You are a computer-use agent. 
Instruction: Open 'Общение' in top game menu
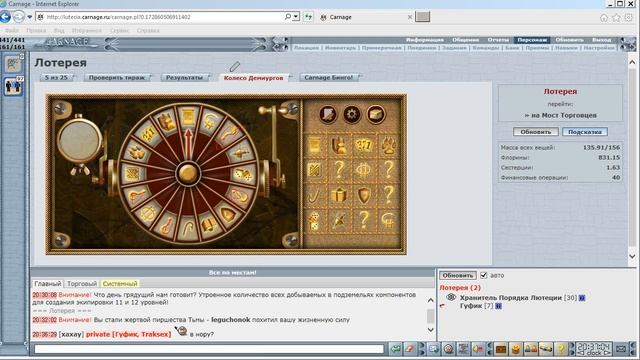pyautogui.click(x=465, y=40)
